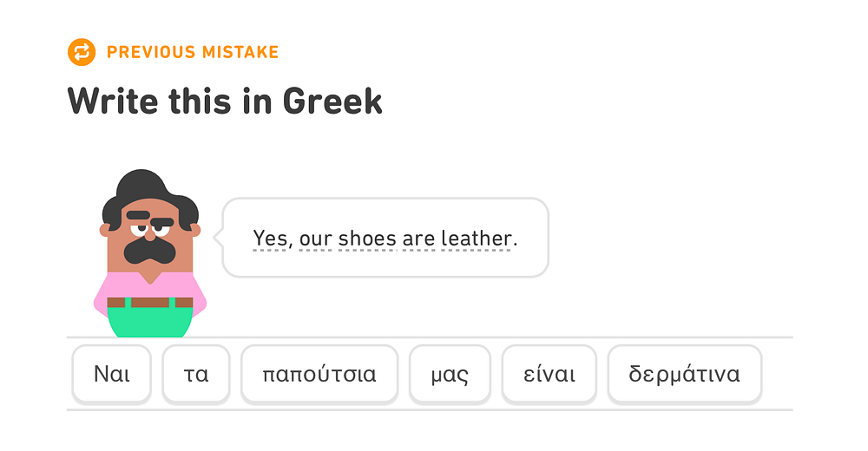The width and height of the screenshot is (868, 451).
Task: Click the character's black mustache
Action: point(150,251)
